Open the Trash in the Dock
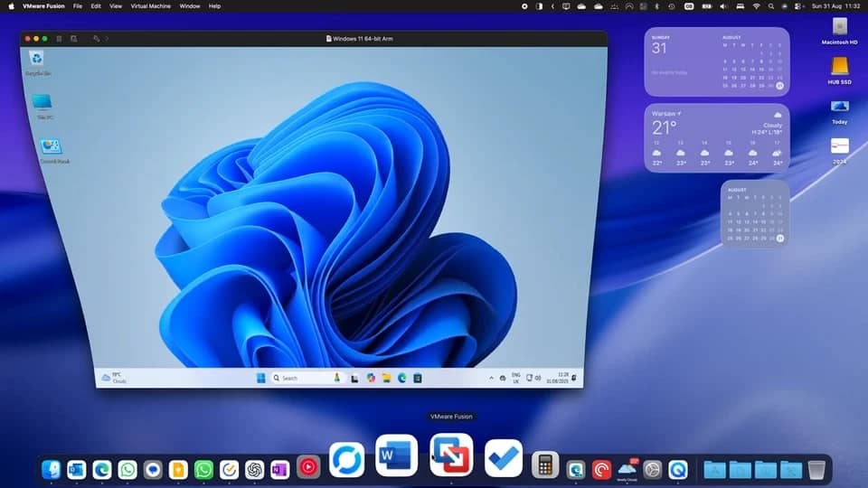868x488 pixels. pos(816,469)
